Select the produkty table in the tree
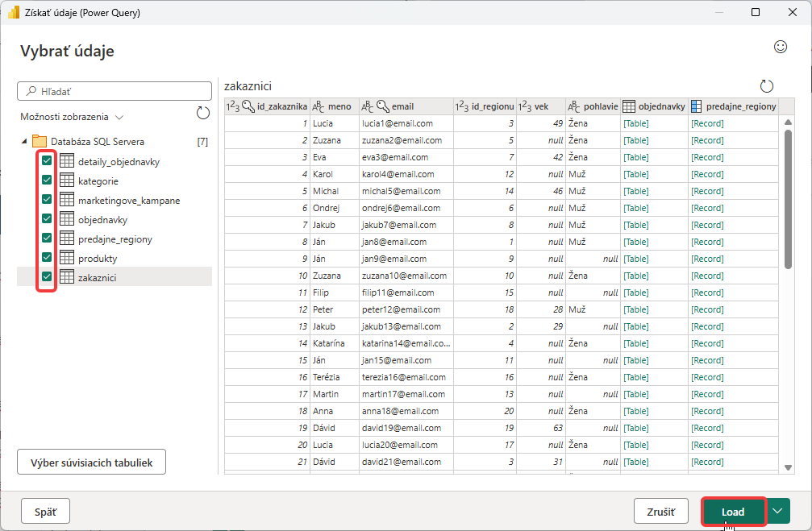This screenshot has width=812, height=531. coord(98,259)
